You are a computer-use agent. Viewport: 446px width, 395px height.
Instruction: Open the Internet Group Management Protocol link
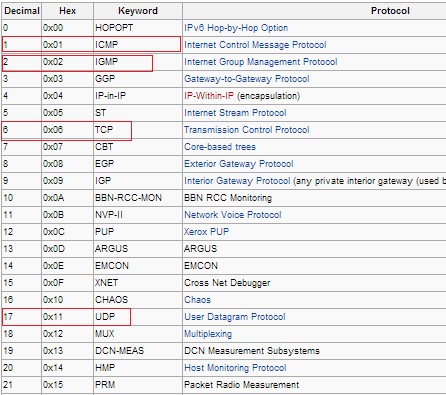[x=261, y=62]
